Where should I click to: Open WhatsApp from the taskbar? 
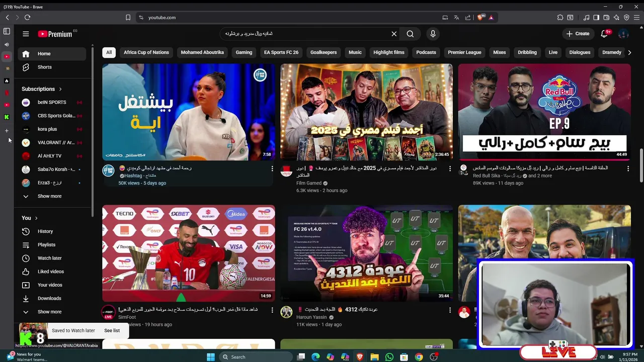[x=389, y=357]
